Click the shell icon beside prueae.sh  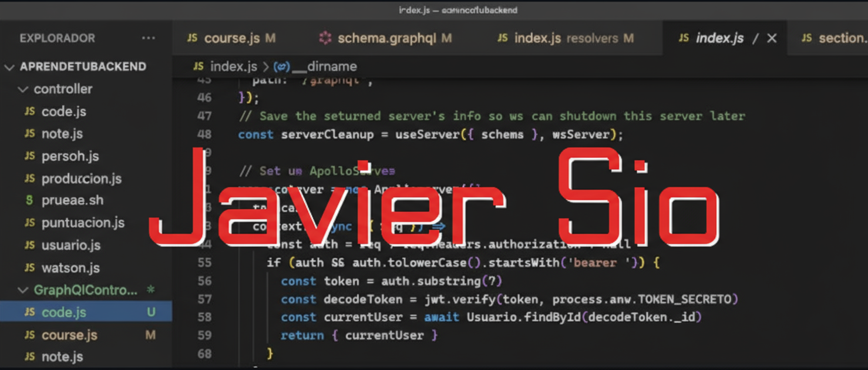[x=29, y=200]
